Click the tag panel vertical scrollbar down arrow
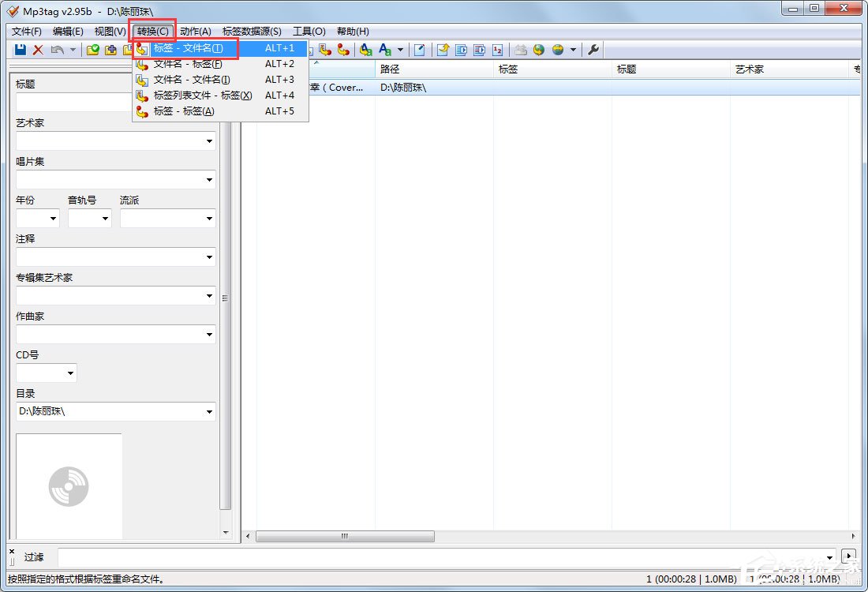The image size is (868, 592). click(226, 533)
